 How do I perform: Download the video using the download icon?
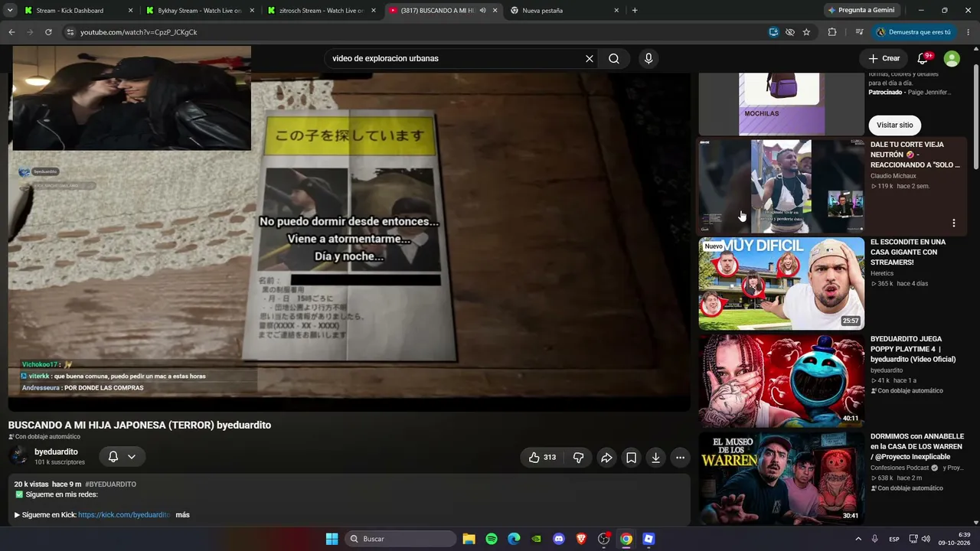(655, 458)
